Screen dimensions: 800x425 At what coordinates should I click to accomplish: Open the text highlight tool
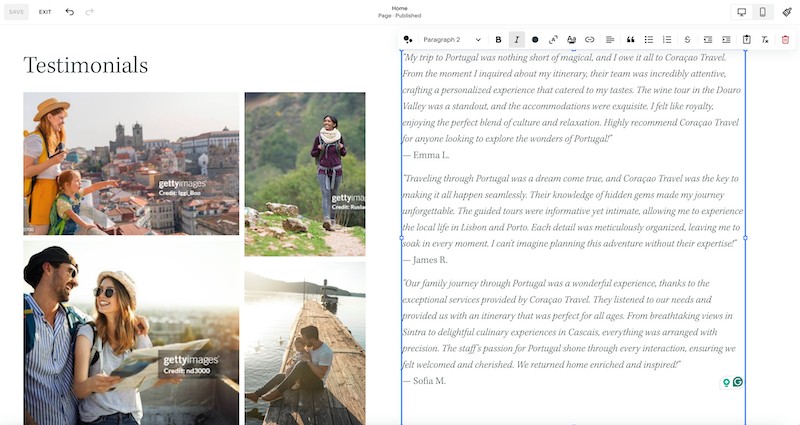point(571,39)
